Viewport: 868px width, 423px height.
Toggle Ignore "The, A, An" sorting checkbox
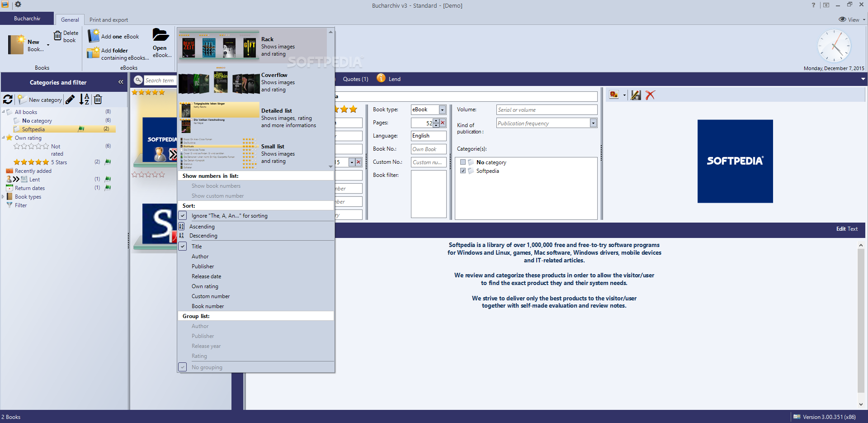coord(183,215)
